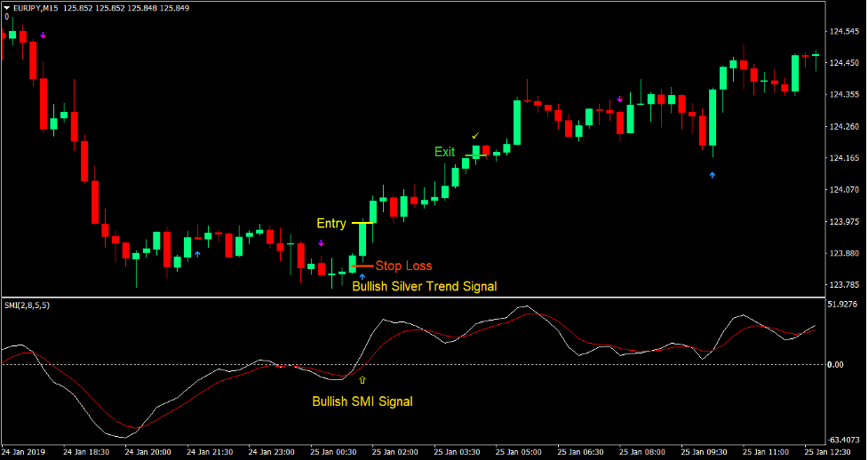Image resolution: width=868 pixels, height=460 pixels.
Task: Click the magenta down arrow above the Stop Loss candle
Action: (322, 243)
